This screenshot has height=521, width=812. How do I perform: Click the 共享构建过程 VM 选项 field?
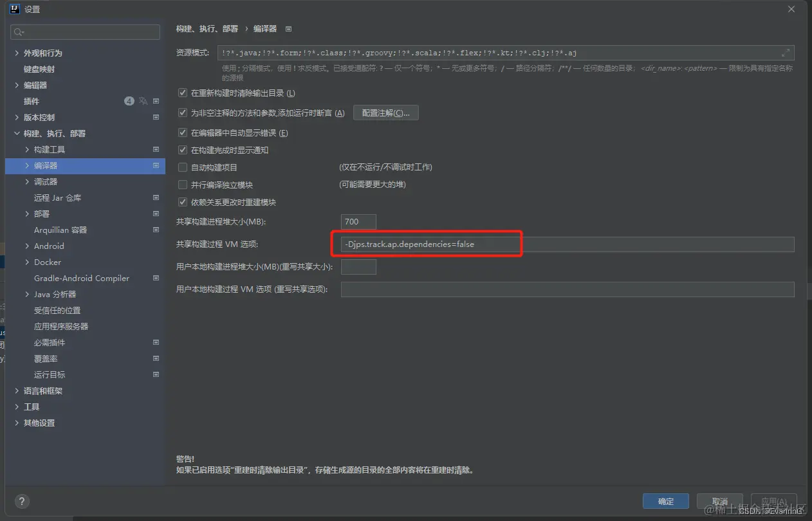pos(567,244)
